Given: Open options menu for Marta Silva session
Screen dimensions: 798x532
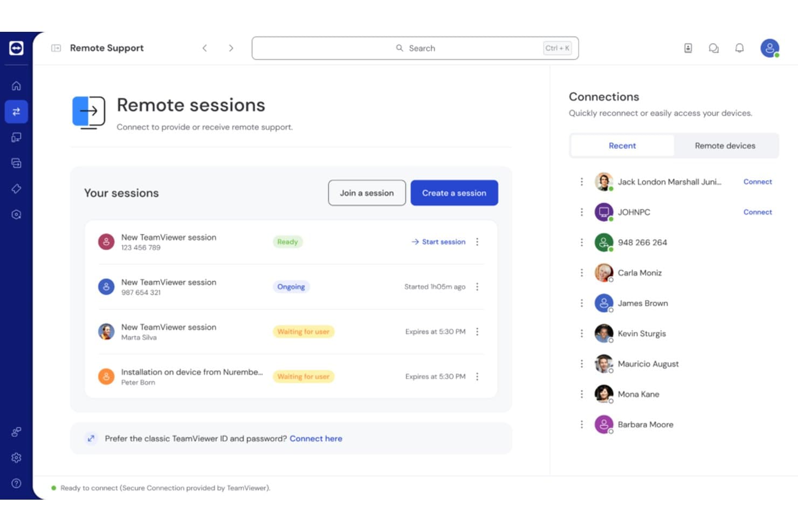Looking at the screenshot, I should coord(477,331).
